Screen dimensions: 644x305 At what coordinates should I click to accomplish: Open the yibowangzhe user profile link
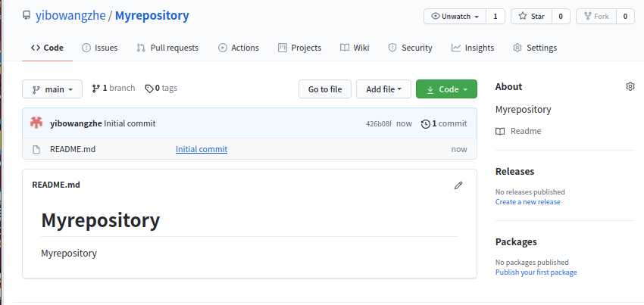click(x=70, y=16)
